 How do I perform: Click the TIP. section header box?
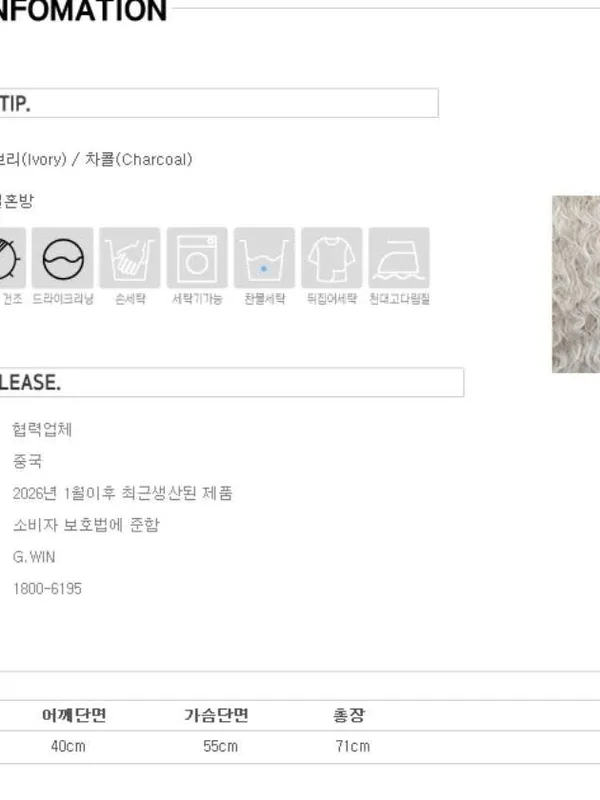tap(219, 103)
